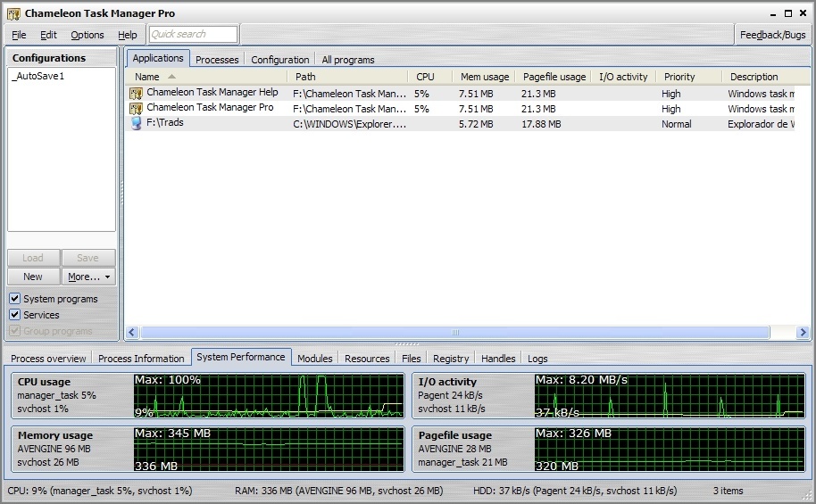Click the Save button
816x504 pixels.
click(x=88, y=258)
